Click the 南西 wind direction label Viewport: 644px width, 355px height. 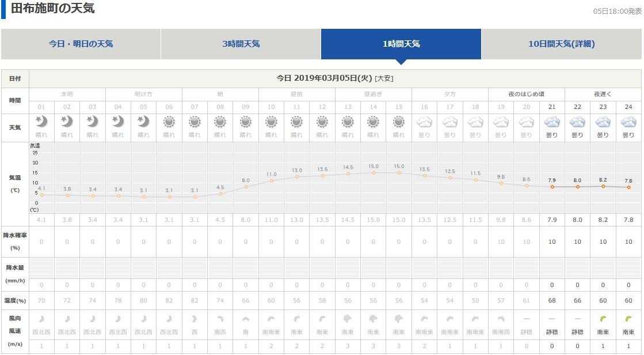pyautogui.click(x=220, y=332)
